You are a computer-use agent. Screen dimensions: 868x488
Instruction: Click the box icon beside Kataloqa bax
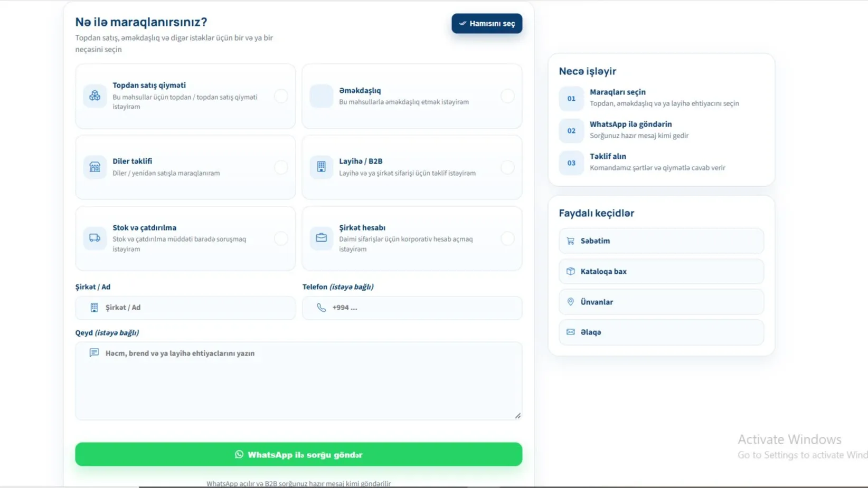click(570, 271)
